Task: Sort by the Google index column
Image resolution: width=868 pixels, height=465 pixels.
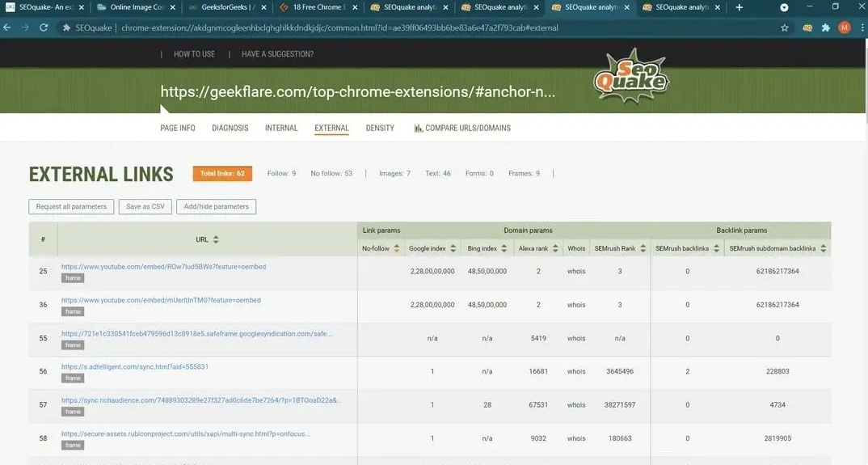Action: click(453, 248)
